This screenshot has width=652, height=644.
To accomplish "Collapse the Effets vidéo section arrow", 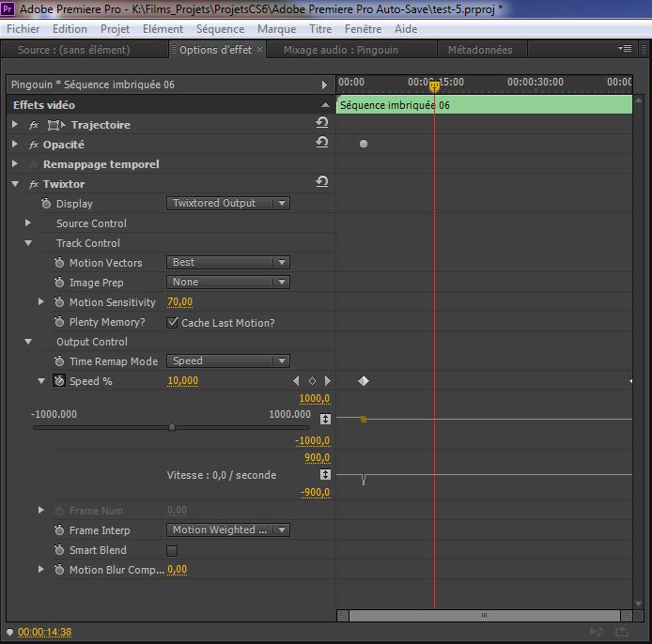I will click(x=326, y=105).
